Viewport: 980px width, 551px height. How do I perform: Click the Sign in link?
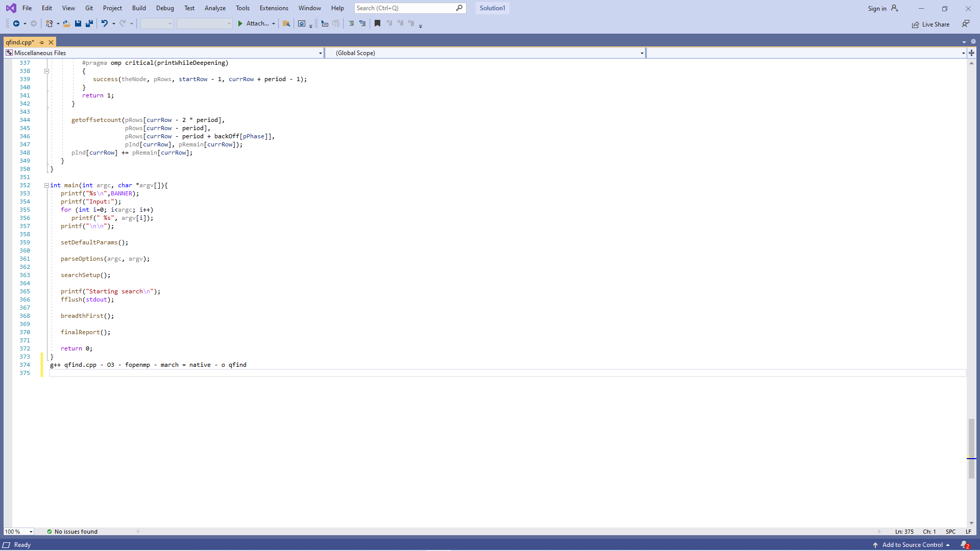coord(877,9)
